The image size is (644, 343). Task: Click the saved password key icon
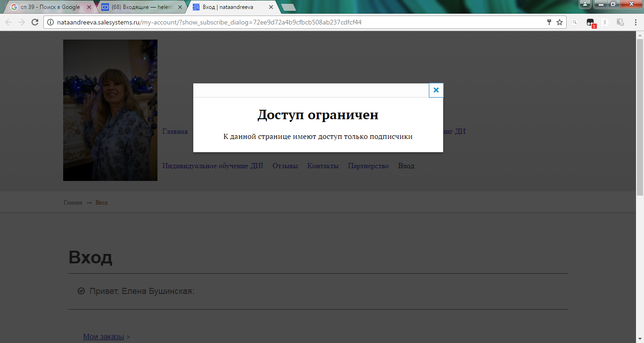(549, 22)
